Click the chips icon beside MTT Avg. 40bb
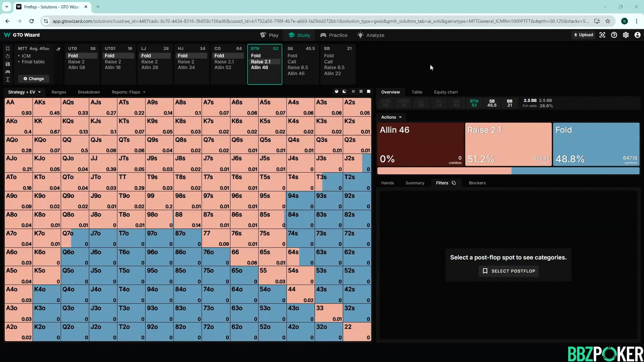The image size is (644, 362). pos(58,49)
